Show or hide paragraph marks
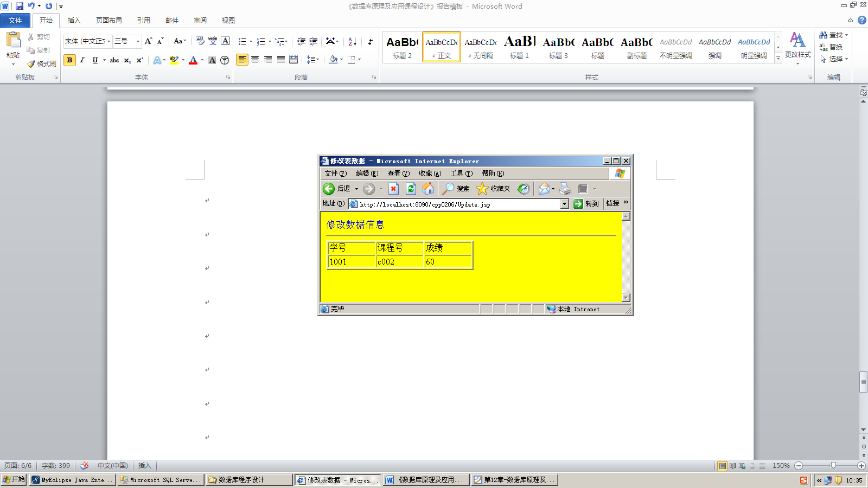The image size is (868, 488). (371, 41)
